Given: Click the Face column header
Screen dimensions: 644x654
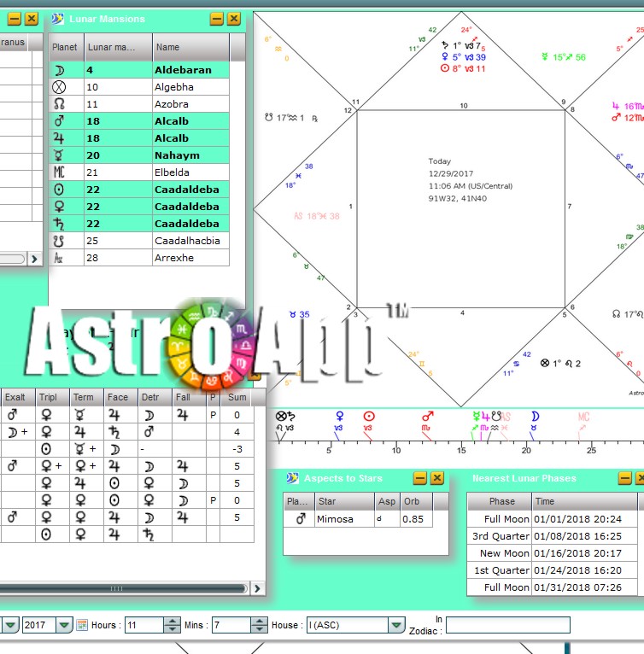Looking at the screenshot, I should (120, 397).
